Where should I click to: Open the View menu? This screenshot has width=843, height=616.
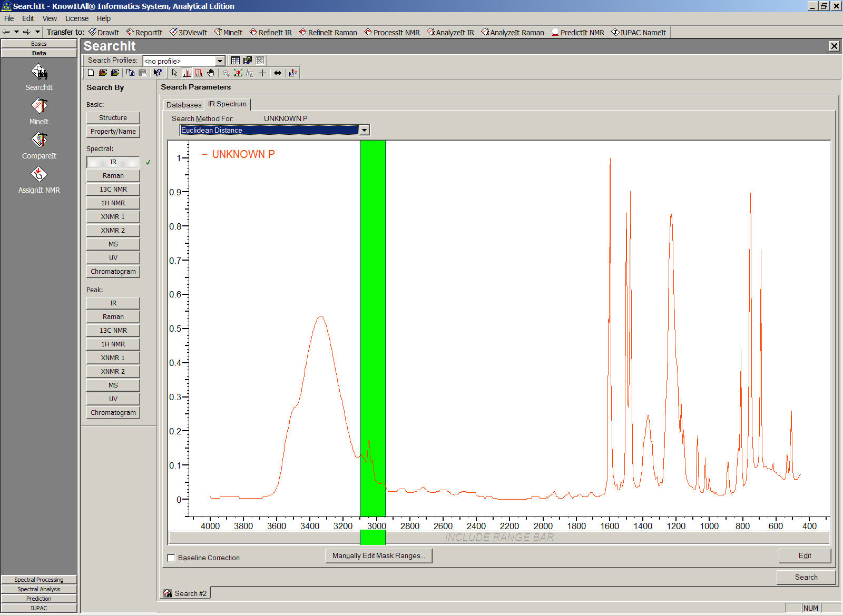(x=50, y=18)
